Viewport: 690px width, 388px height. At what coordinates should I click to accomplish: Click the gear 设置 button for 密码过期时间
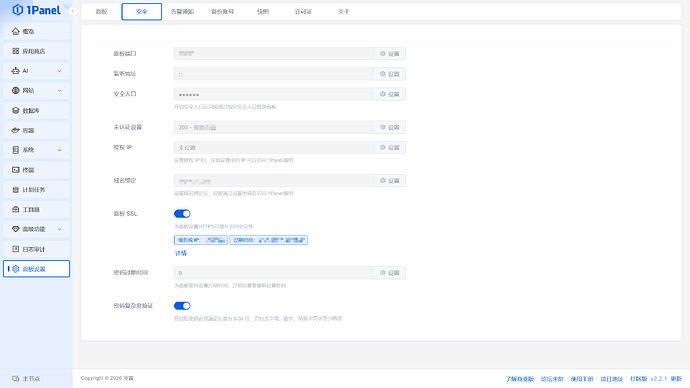(390, 273)
